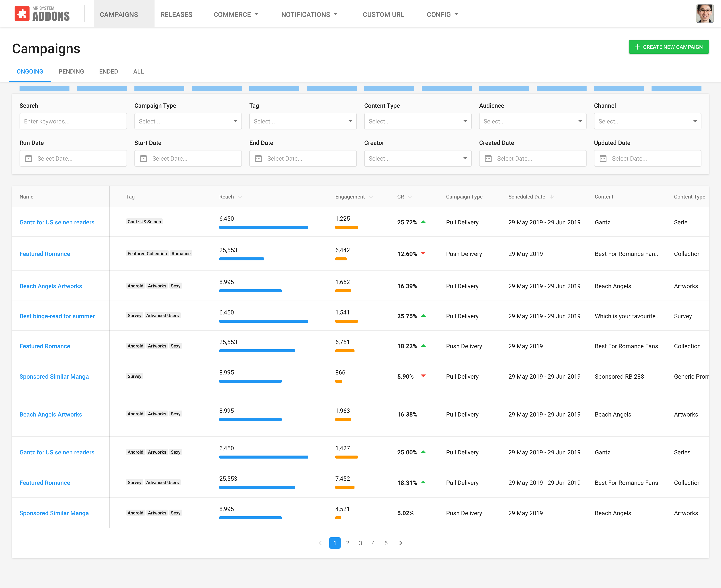Click the Created Date calendar icon

coord(488,159)
